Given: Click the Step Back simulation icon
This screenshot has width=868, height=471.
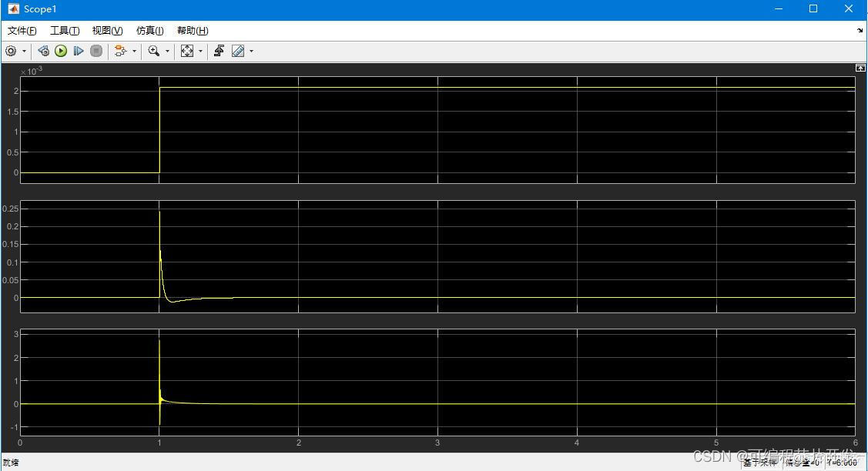Looking at the screenshot, I should pyautogui.click(x=43, y=52).
